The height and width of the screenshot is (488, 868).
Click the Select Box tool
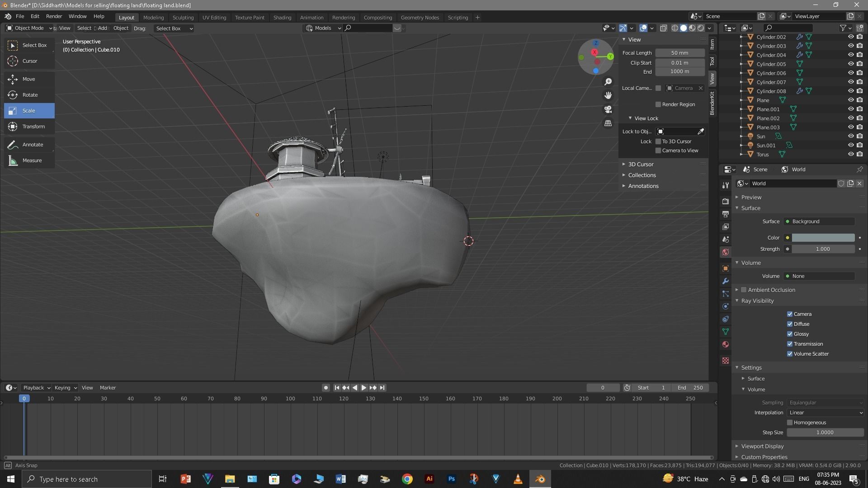[x=29, y=45]
